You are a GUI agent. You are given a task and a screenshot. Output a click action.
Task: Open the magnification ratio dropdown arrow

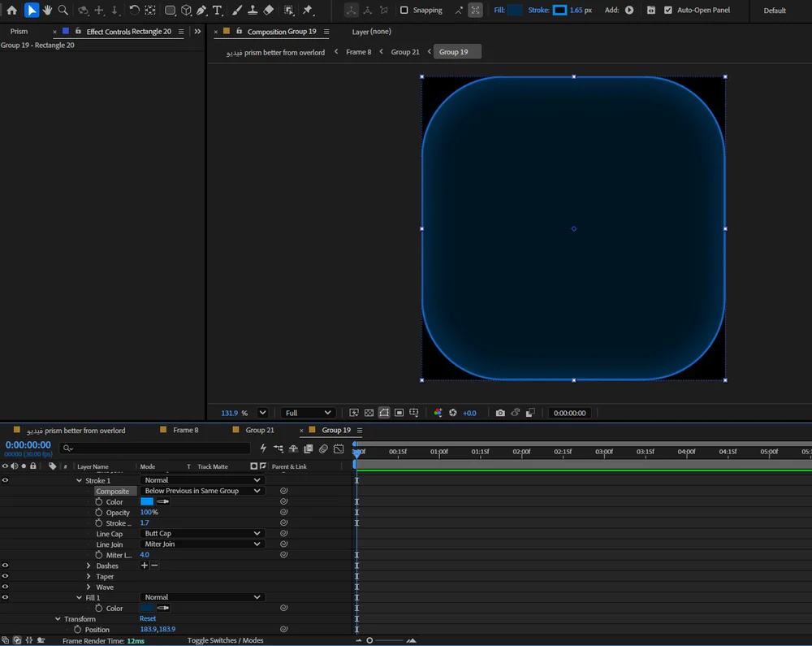(262, 413)
